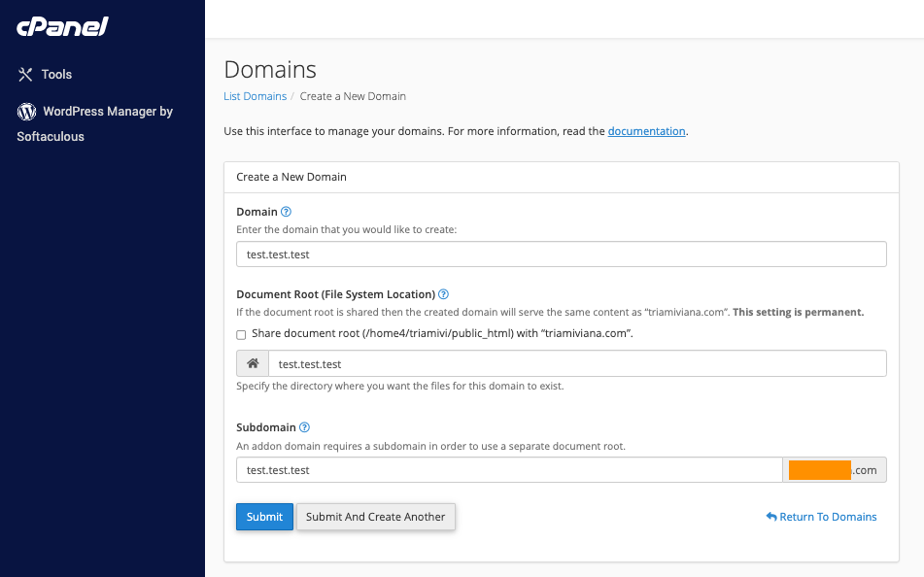Click the arrow icon before Return To Domains
This screenshot has width=924, height=577.
[x=770, y=517]
